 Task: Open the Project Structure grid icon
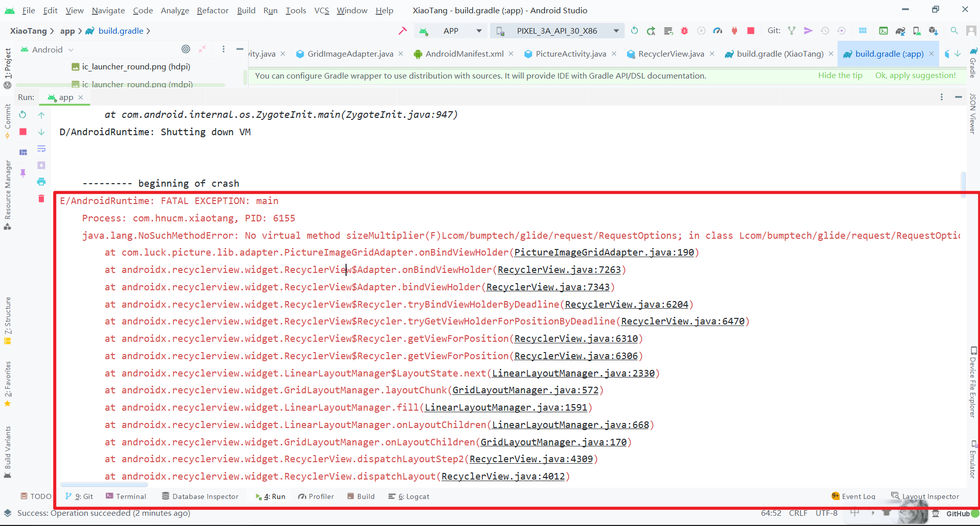(863, 31)
